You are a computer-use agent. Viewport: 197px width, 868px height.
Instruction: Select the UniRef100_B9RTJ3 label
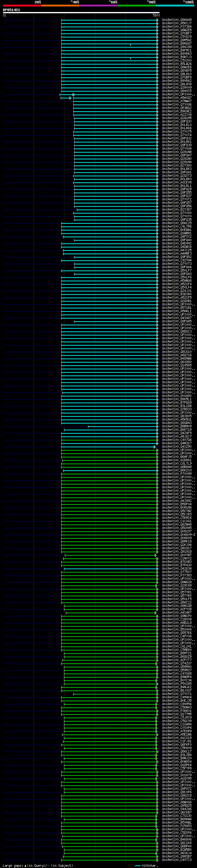177,57
